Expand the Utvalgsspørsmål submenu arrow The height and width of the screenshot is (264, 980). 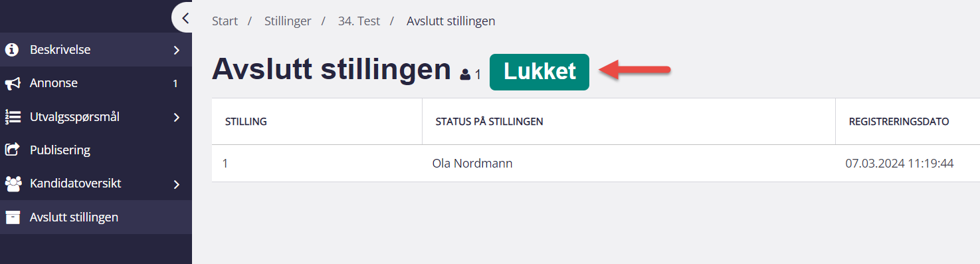176,117
